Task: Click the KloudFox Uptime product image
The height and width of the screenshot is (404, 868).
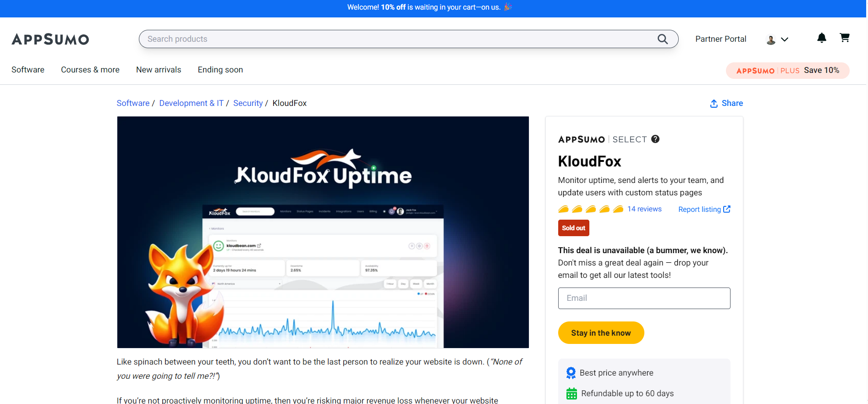Action: tap(323, 232)
